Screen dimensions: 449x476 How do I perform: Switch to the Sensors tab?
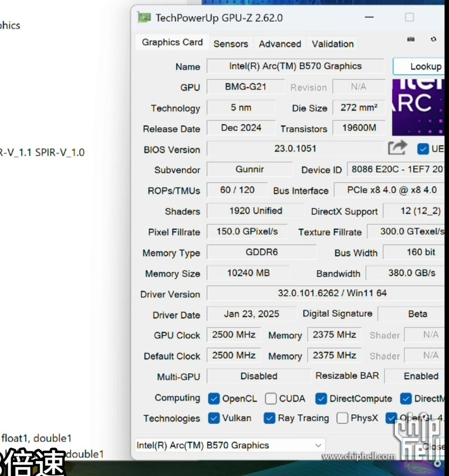point(231,44)
